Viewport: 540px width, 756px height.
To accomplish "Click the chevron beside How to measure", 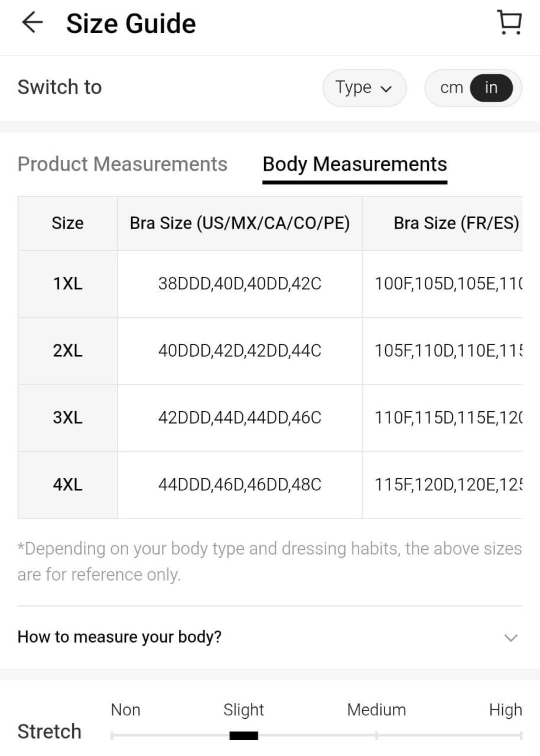I will click(x=510, y=638).
